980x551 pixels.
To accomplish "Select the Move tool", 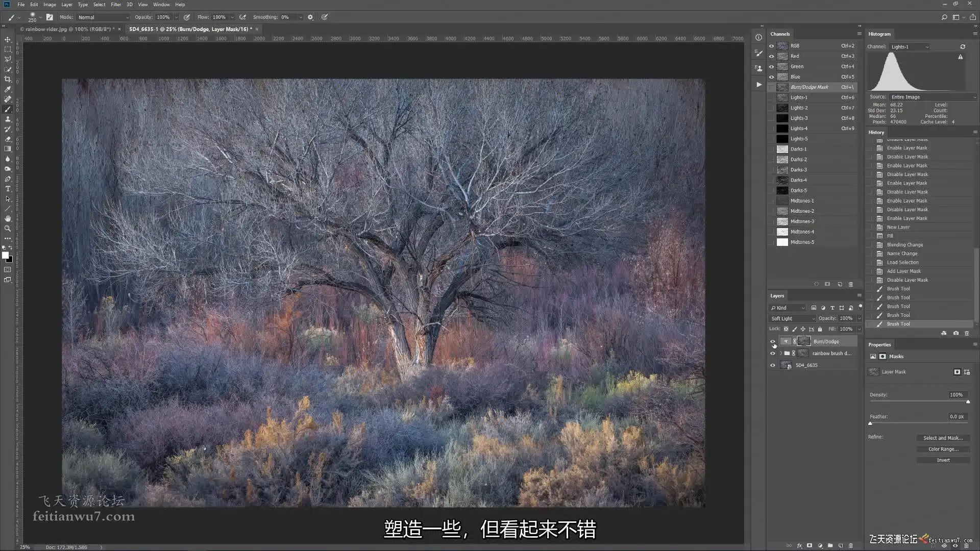I will click(x=8, y=39).
